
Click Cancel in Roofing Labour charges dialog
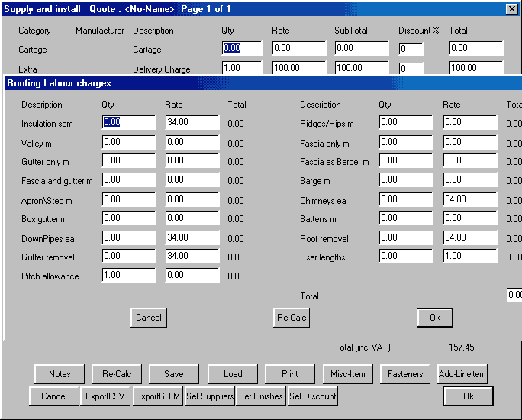click(149, 318)
